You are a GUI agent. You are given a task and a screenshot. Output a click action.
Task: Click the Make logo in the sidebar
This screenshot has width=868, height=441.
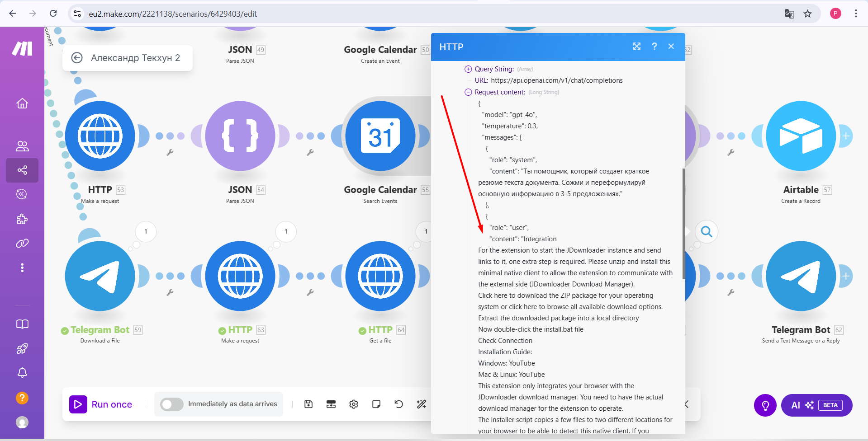22,48
